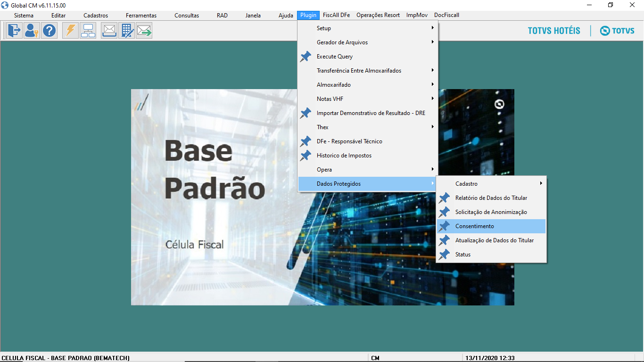The image size is (644, 362).
Task: Open the Janela menu
Action: tap(253, 15)
